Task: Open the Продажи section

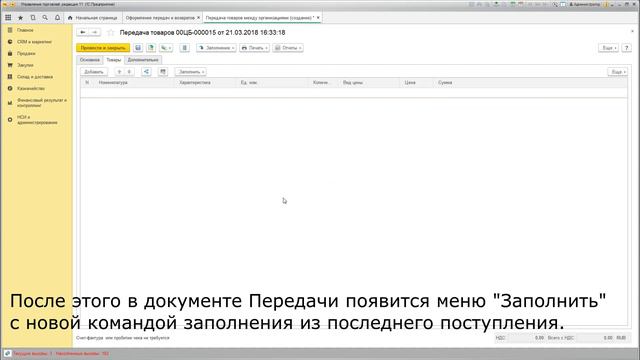Action: (26, 53)
